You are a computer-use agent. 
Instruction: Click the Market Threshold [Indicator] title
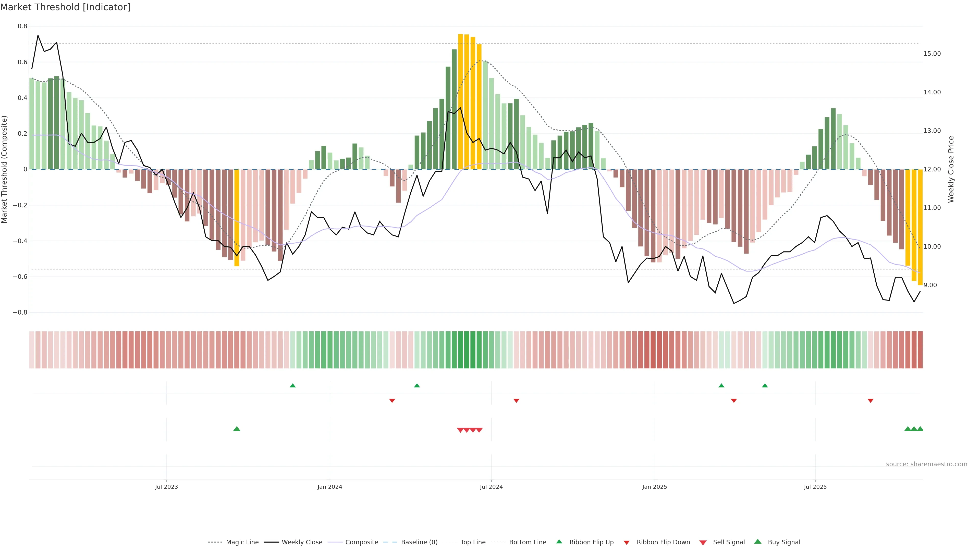pos(65,7)
